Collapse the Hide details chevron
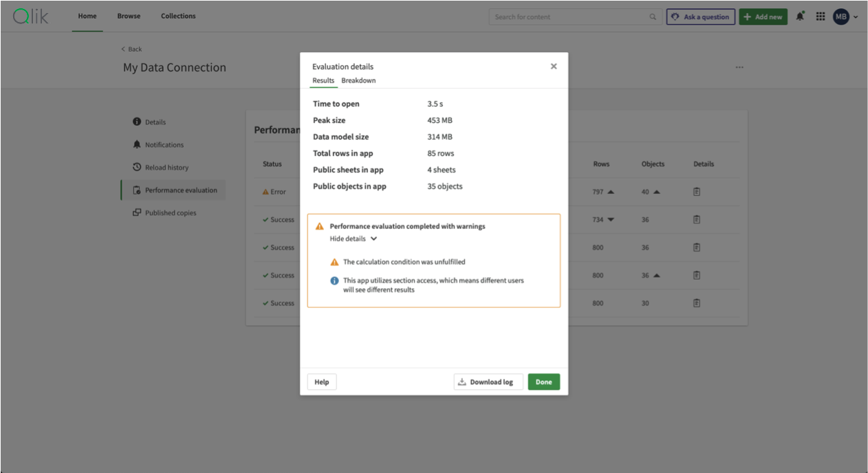Screen dimensions: 868x473 click(x=373, y=239)
